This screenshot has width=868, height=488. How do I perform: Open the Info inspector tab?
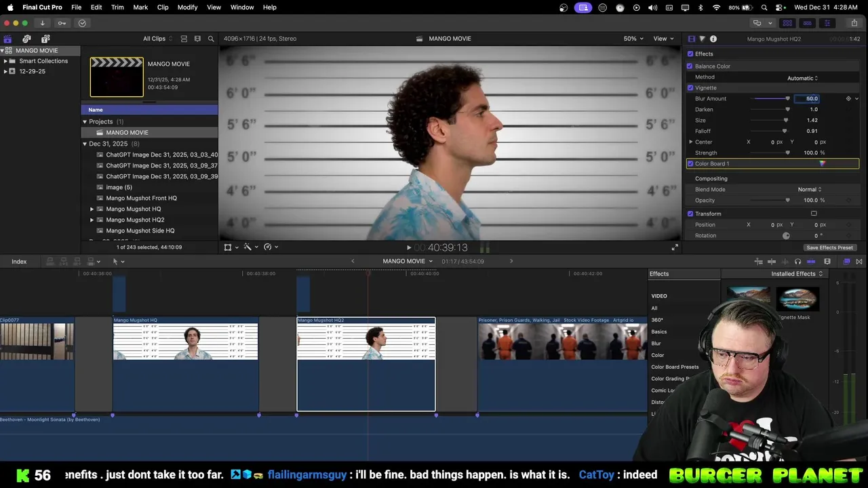pos(713,39)
